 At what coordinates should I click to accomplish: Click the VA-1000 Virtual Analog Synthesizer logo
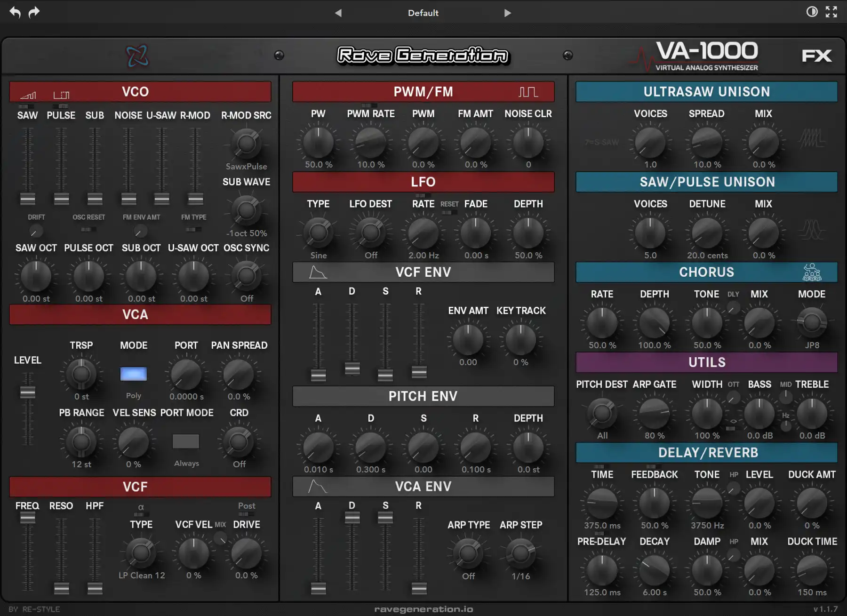point(695,56)
